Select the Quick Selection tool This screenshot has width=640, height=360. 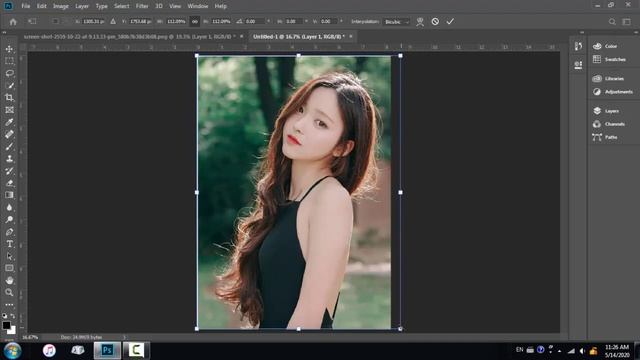click(x=9, y=86)
